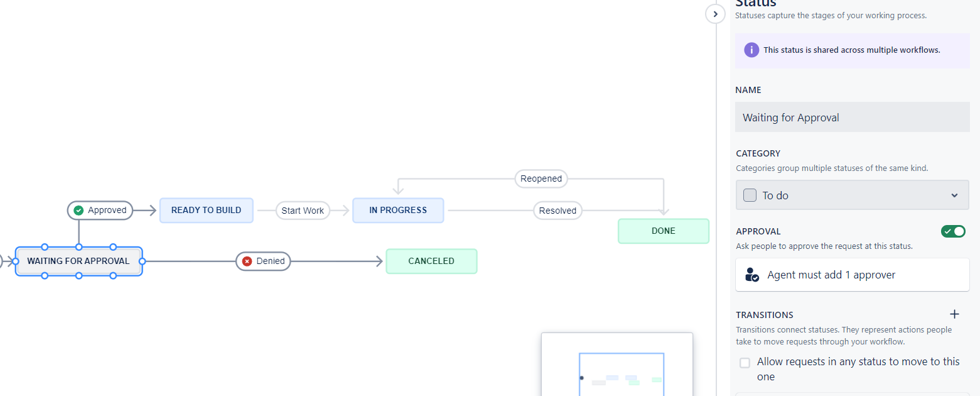Click the green check icon on Approved
This screenshot has width=980, height=396.
click(78, 211)
